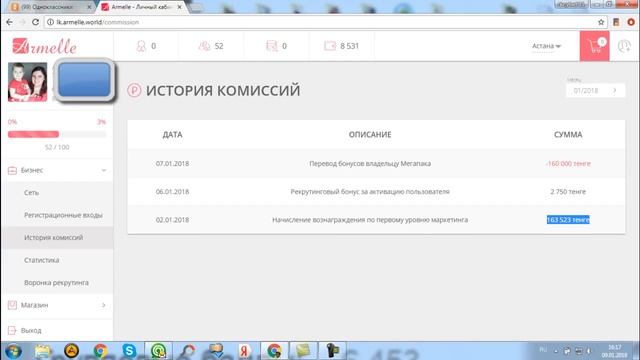
Task: Collapse the Бизнес menu section
Action: pos(104,170)
